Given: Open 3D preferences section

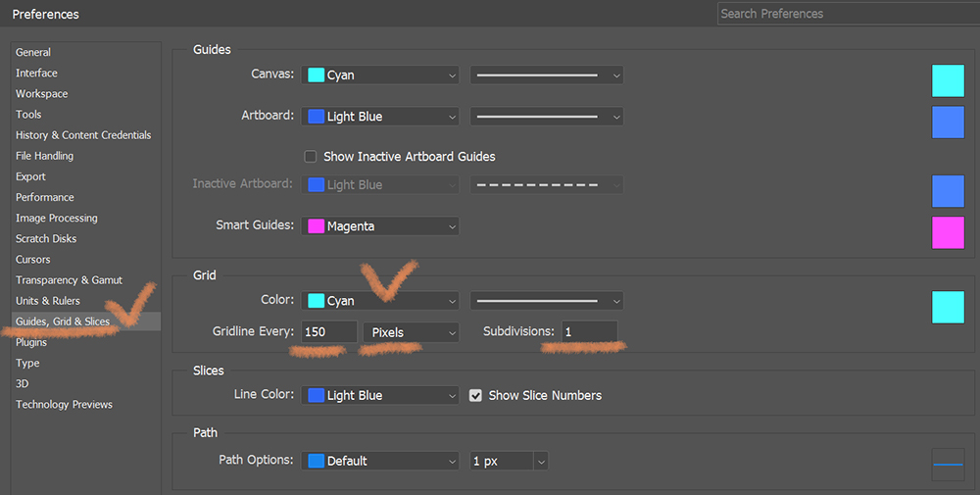Looking at the screenshot, I should click(22, 383).
